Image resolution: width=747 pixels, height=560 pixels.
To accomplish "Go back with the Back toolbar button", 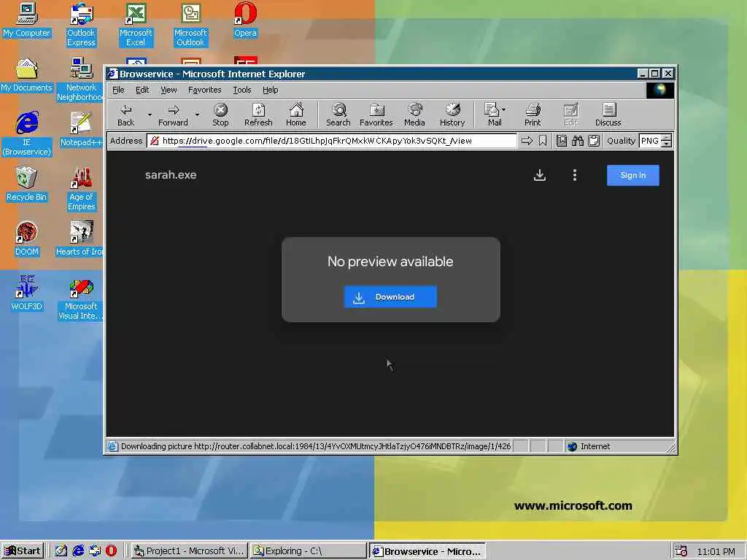I will tap(125, 114).
